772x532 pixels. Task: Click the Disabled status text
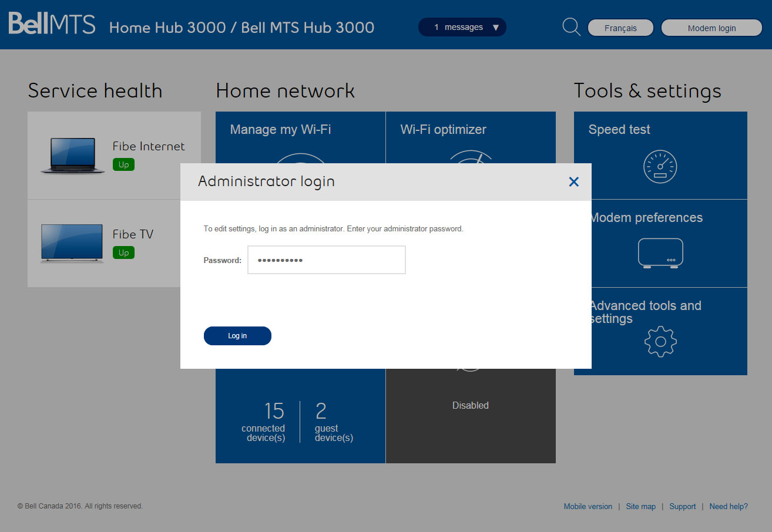coord(471,405)
